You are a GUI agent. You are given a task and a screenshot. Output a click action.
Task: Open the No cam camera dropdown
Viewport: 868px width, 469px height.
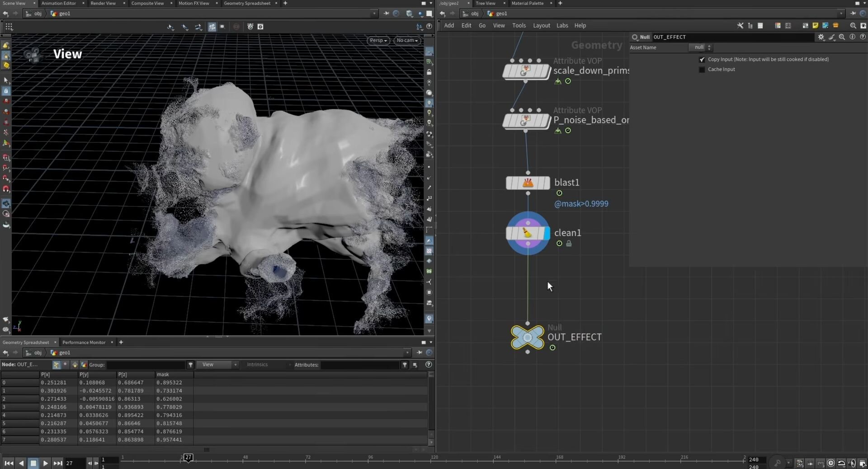click(407, 40)
